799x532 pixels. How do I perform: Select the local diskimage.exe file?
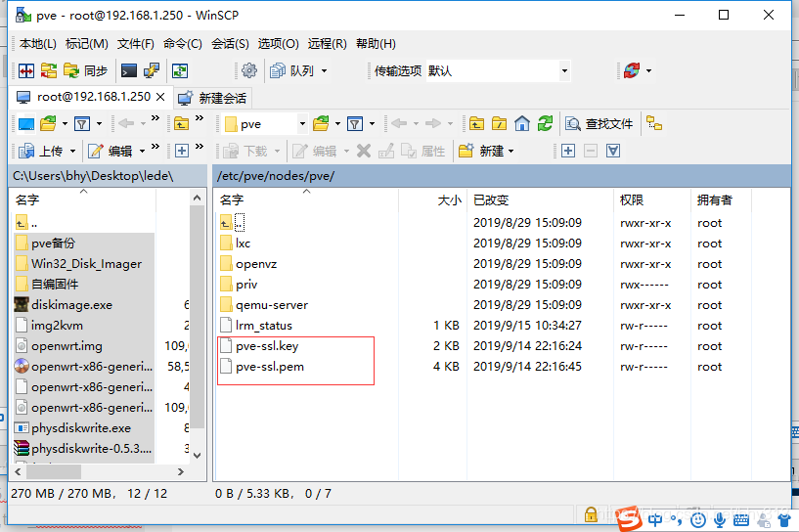71,305
